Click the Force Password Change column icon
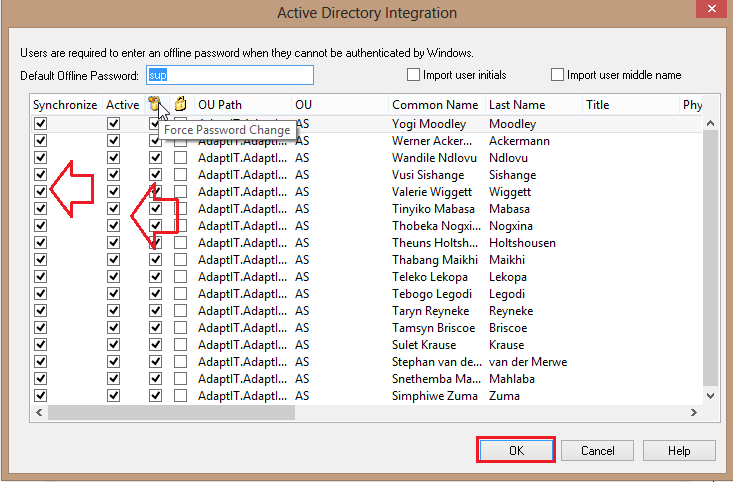Viewport: 733px width, 482px height. (155, 104)
